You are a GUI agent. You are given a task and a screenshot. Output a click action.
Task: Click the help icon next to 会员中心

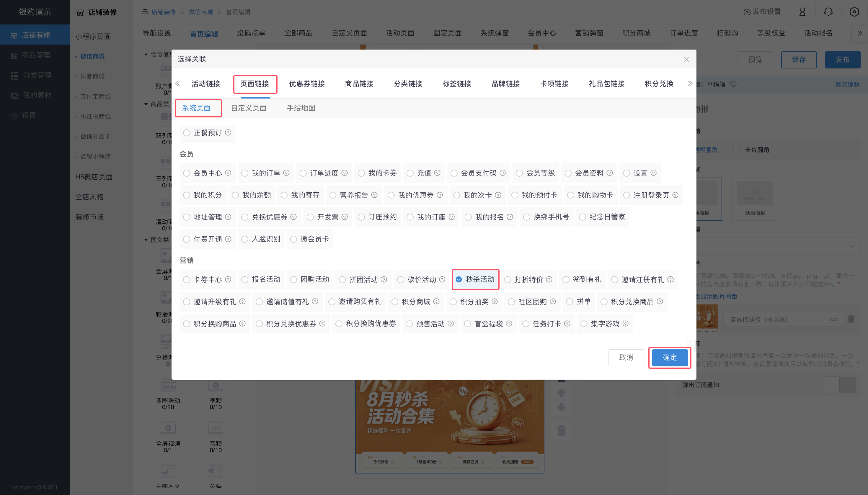[228, 173]
